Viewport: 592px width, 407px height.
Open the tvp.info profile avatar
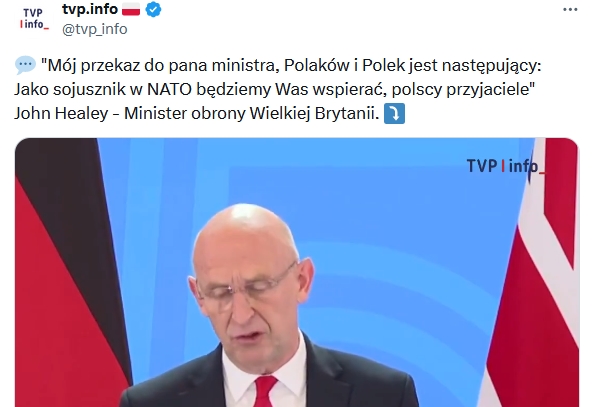coord(34,19)
